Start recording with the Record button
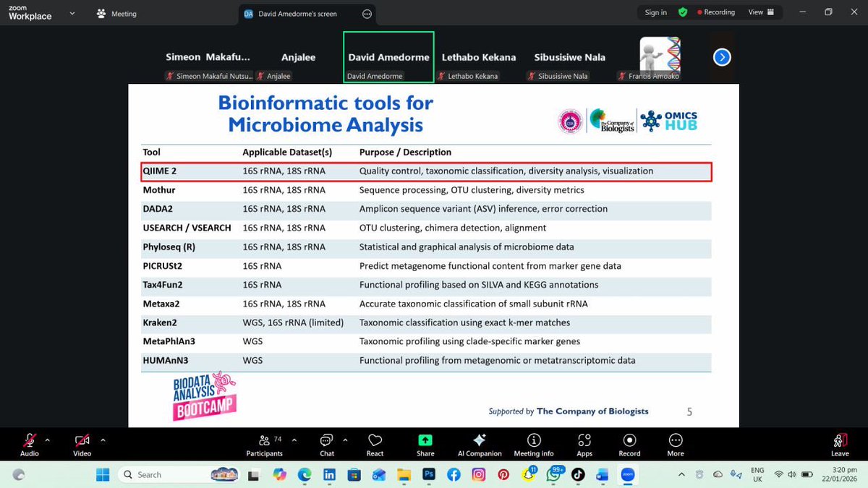 [x=629, y=445]
